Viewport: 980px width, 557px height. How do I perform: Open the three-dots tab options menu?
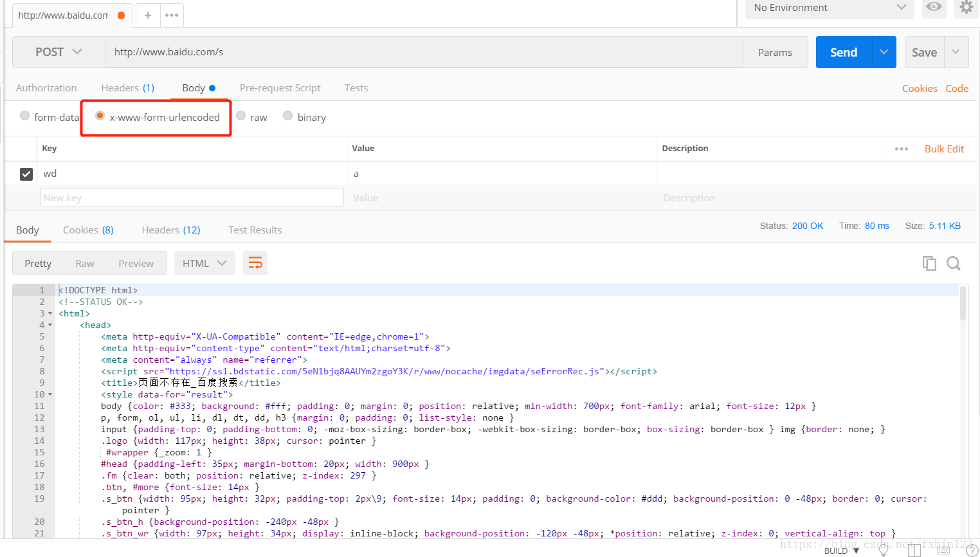click(x=172, y=15)
